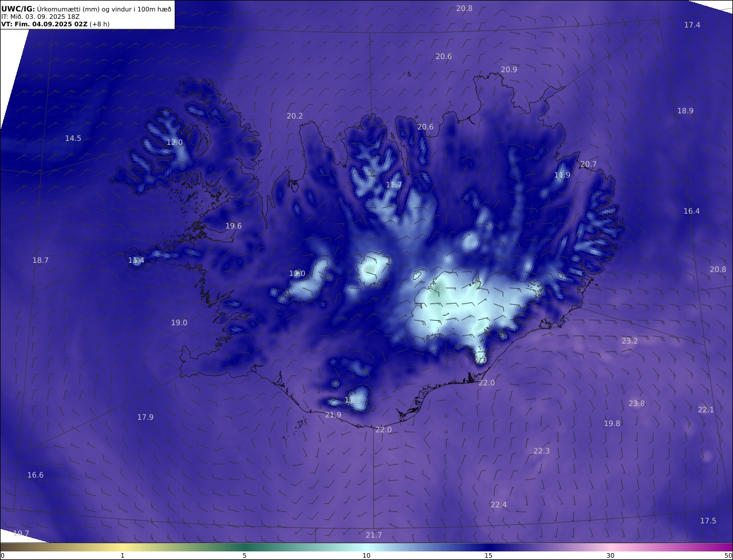Click the 23.8 value on the map
Image resolution: width=733 pixels, height=560 pixels.
coord(637,404)
